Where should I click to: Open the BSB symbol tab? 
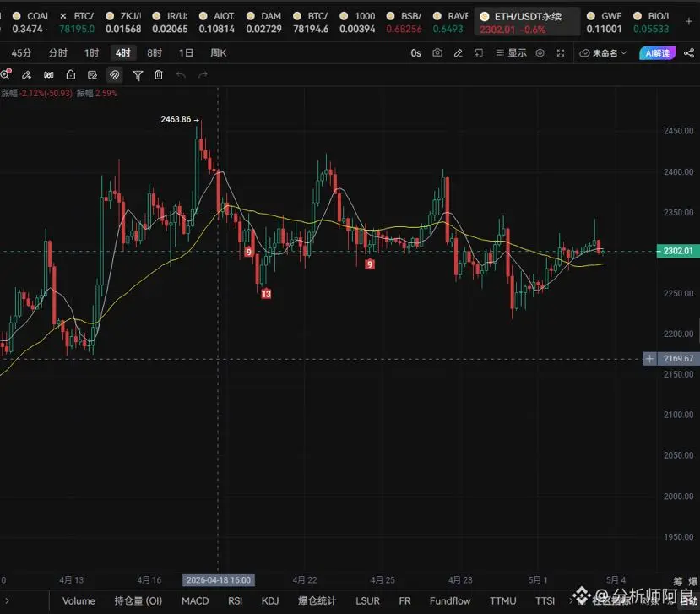(x=404, y=22)
